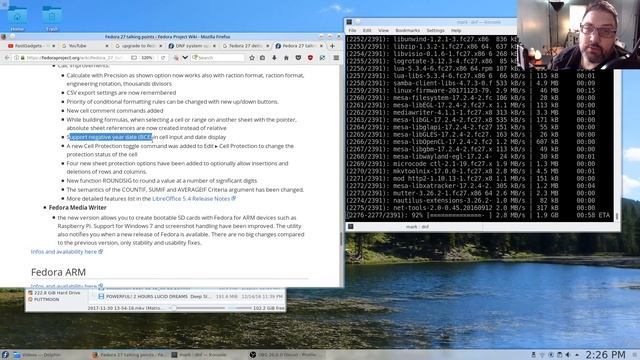Screen dimensions: 640x360
Task: Click Fedora Media Writer bullet heading
Action: point(78,208)
